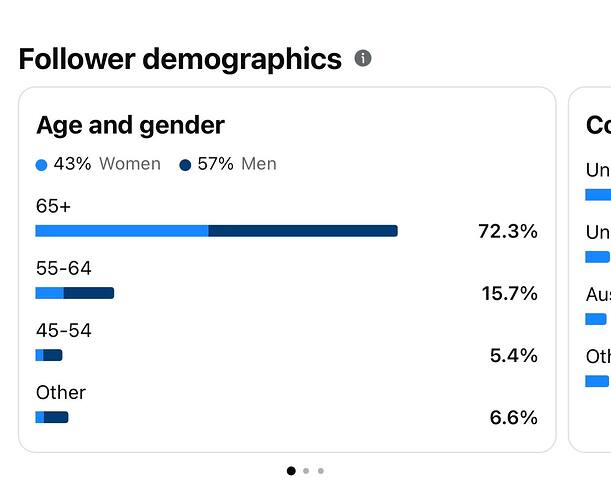Click the 5.4% percentage value
611x500 pixels.
(514, 355)
